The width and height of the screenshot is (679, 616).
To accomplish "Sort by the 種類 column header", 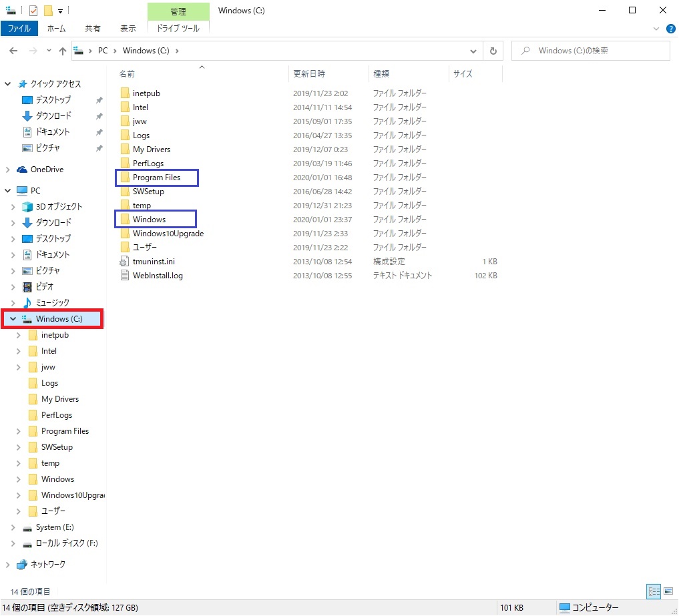I will pyautogui.click(x=381, y=74).
